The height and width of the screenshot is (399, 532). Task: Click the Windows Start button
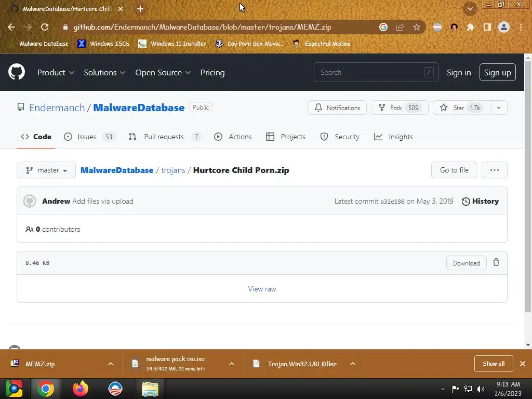pos(14,389)
